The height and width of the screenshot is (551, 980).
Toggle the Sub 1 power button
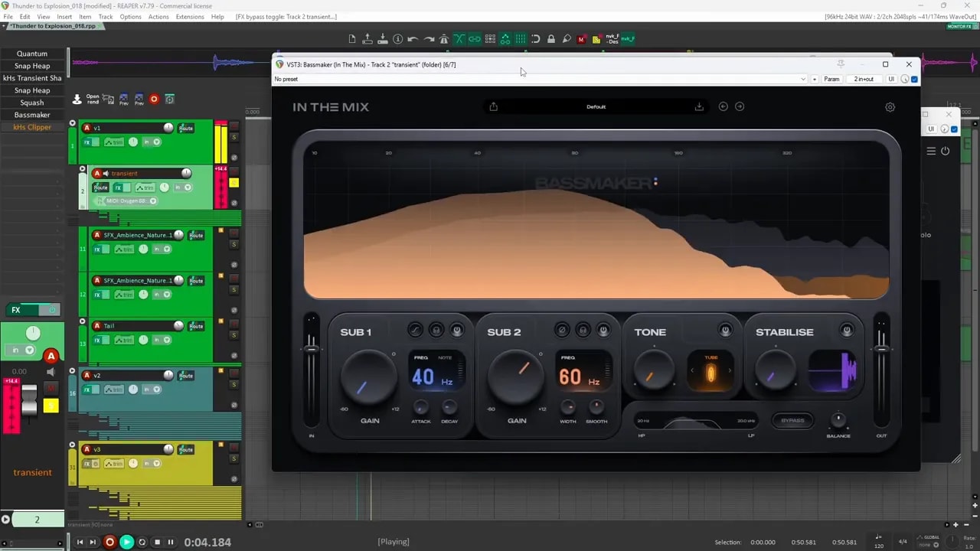[x=457, y=330]
